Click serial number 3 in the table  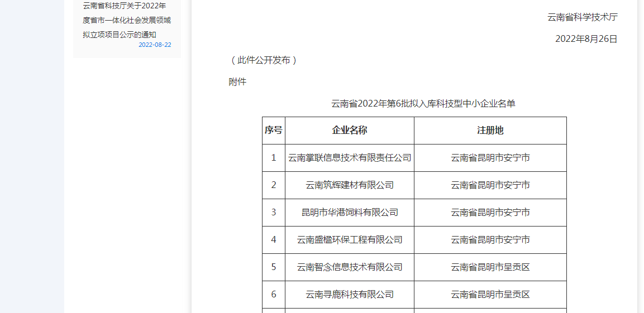coord(274,213)
